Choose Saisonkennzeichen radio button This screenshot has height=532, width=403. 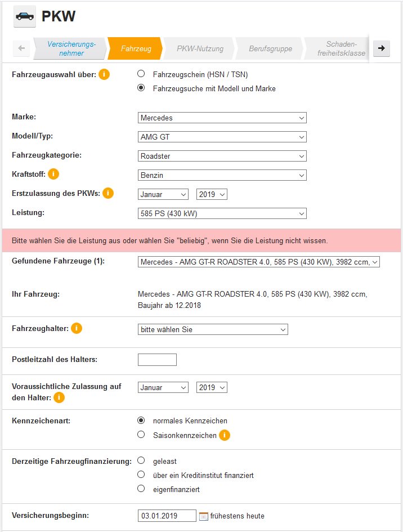[141, 435]
